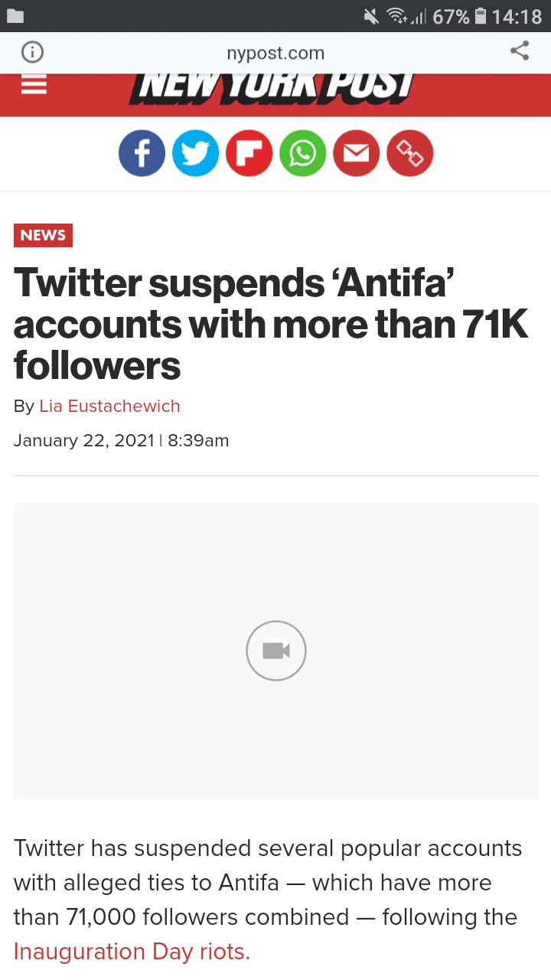
Task: Open author Lia Eustachewich's page
Action: 109,406
